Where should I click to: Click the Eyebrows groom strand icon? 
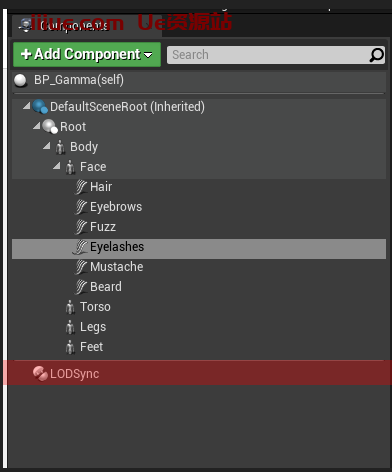(81, 207)
